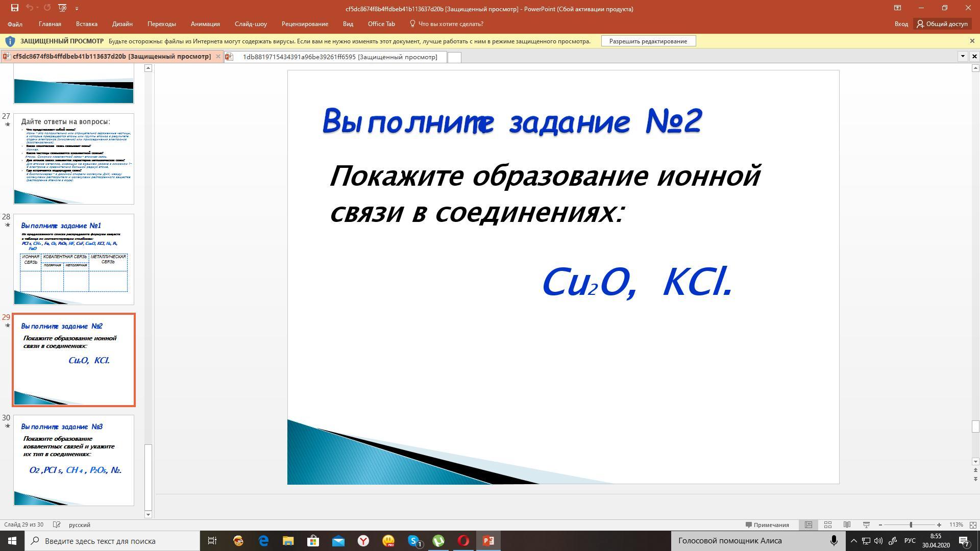Image resolution: width=980 pixels, height=551 pixels.
Task: Click the spell check icon in status bar
Action: [57, 524]
